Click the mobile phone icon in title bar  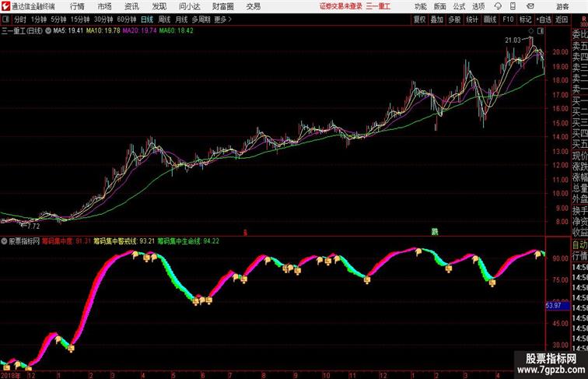coord(513,6)
